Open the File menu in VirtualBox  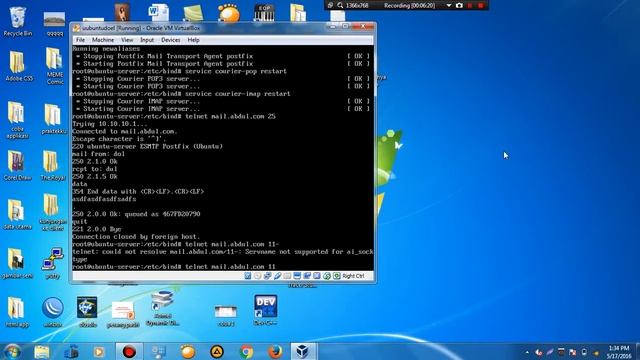click(80, 40)
